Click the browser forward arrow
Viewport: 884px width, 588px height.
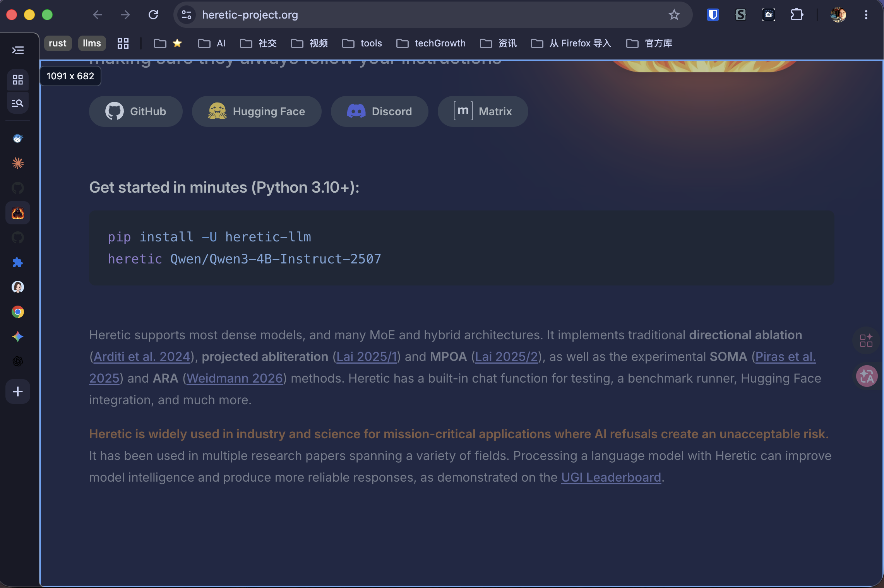(125, 15)
